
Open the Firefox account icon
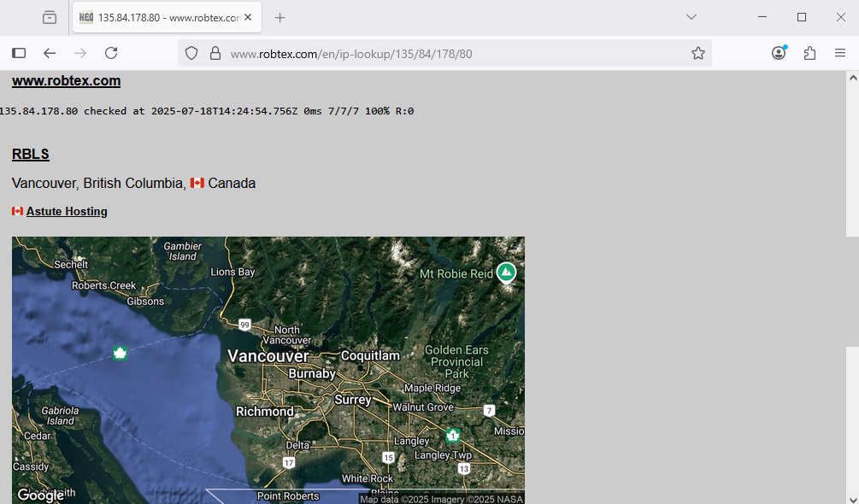[x=779, y=53]
